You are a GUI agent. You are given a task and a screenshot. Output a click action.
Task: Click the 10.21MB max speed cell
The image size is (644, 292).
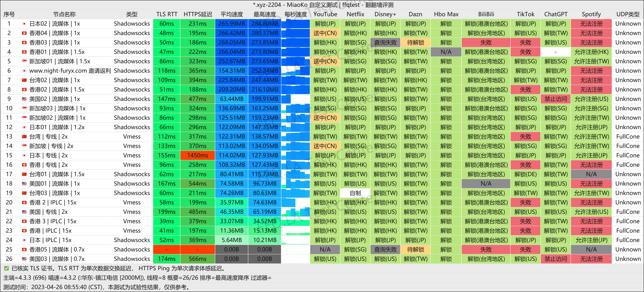pos(264,240)
